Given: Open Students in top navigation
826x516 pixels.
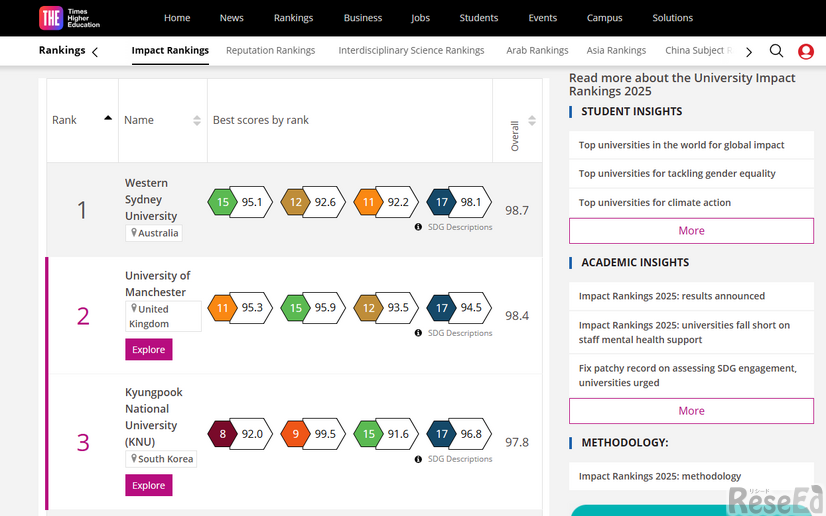Looking at the screenshot, I should pos(479,18).
